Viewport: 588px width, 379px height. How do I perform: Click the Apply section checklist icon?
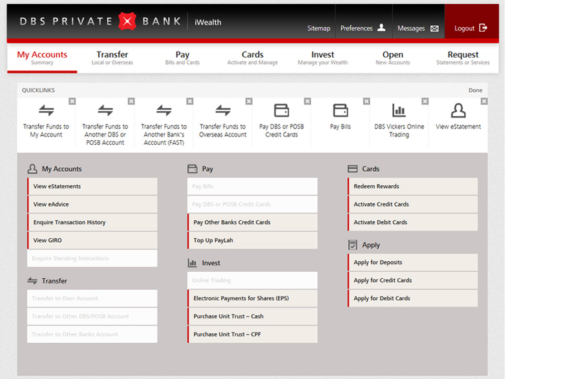point(353,245)
